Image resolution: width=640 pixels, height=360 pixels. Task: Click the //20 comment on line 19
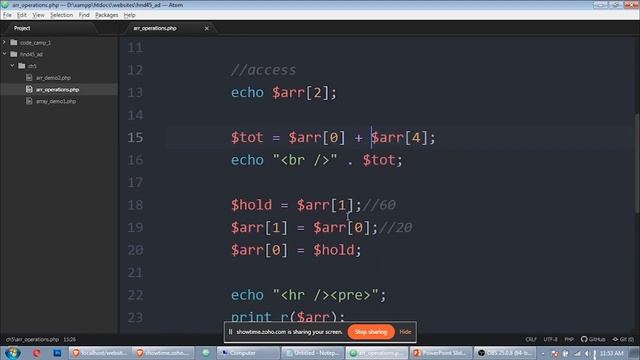396,227
